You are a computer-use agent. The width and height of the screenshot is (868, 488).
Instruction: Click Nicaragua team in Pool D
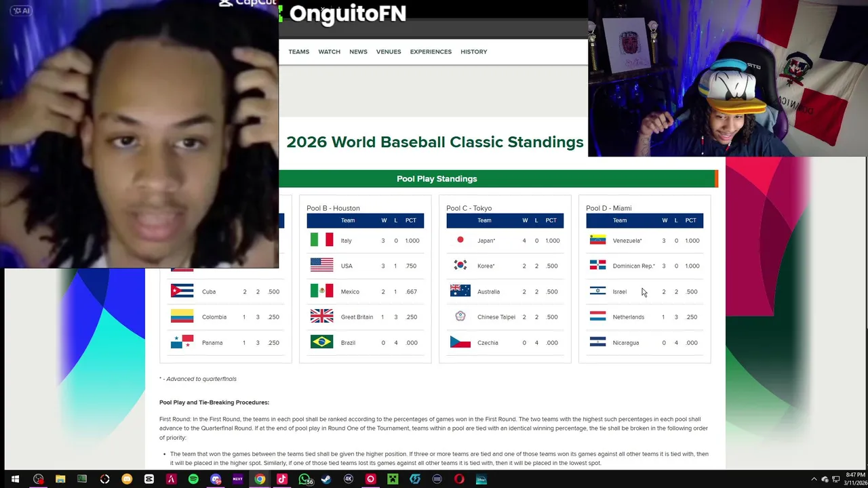[625, 343]
